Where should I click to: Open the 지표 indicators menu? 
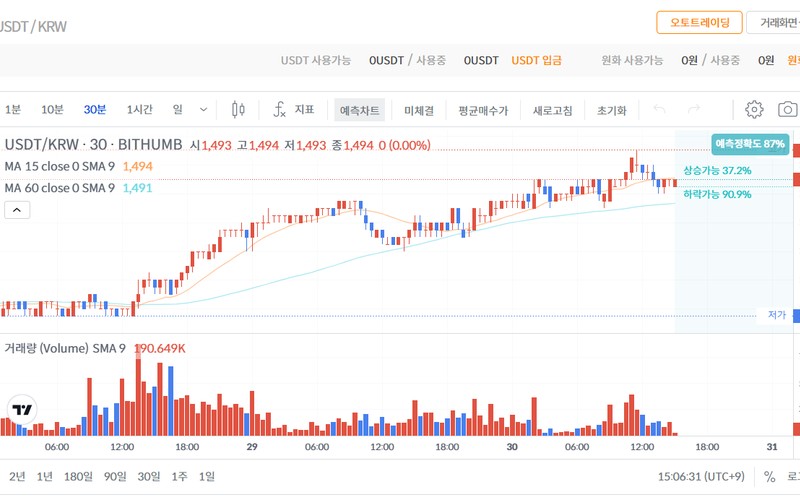pos(294,110)
